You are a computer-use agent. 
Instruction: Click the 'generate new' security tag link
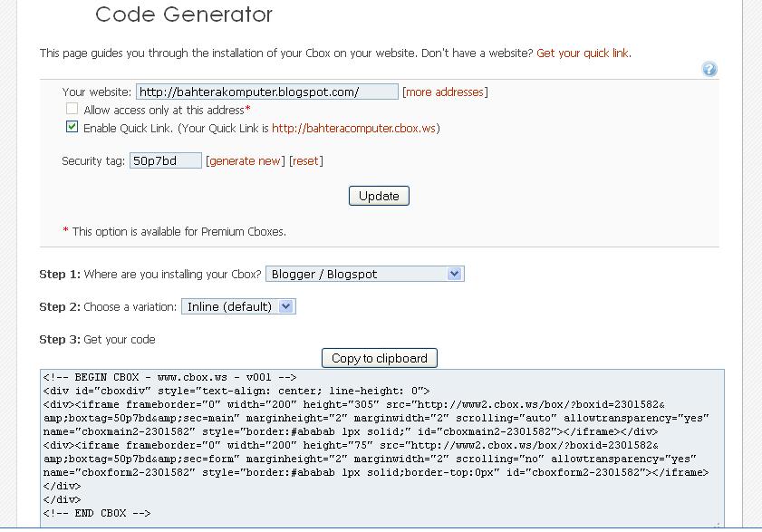[x=245, y=161]
